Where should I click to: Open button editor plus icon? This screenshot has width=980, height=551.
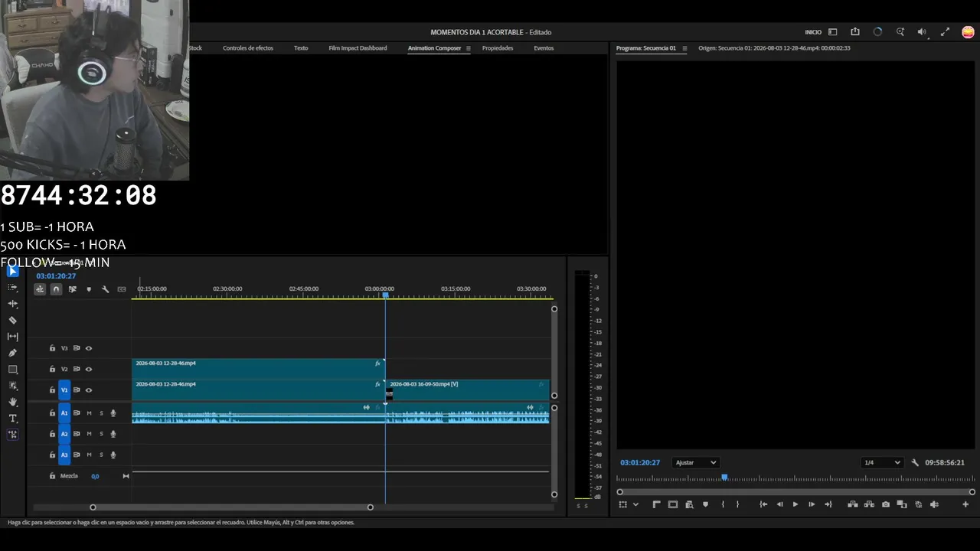pyautogui.click(x=965, y=504)
